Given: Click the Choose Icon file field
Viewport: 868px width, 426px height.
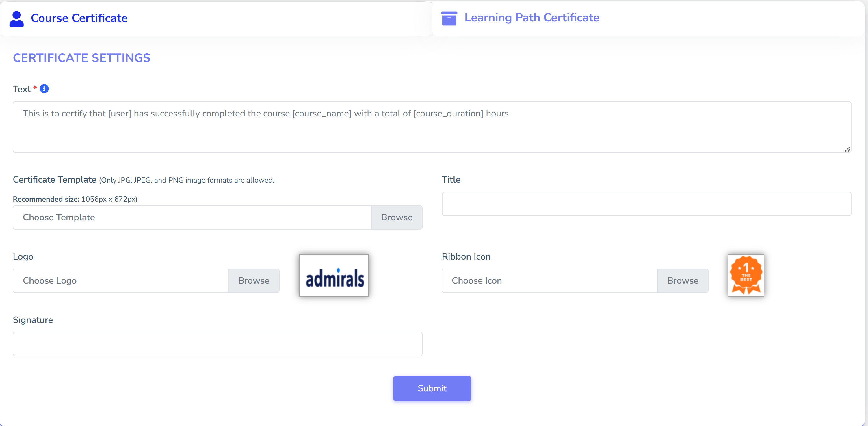Looking at the screenshot, I should pyautogui.click(x=549, y=280).
